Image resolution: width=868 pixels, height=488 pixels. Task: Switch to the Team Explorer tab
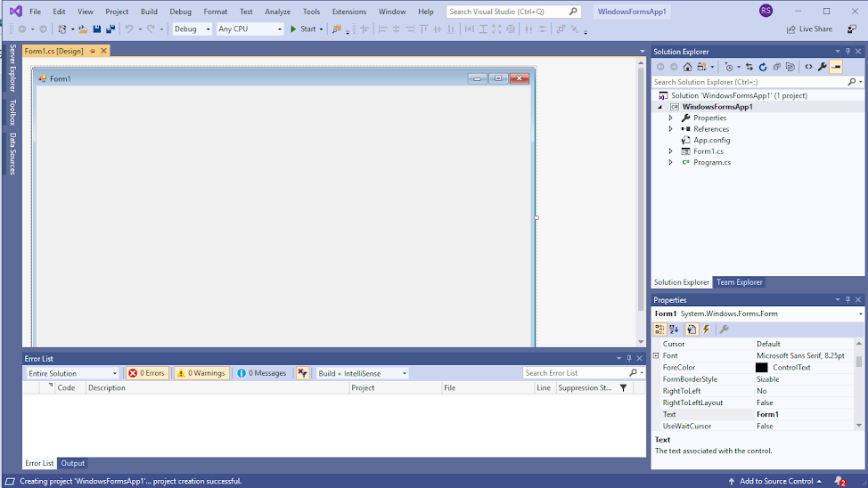pyautogui.click(x=740, y=282)
